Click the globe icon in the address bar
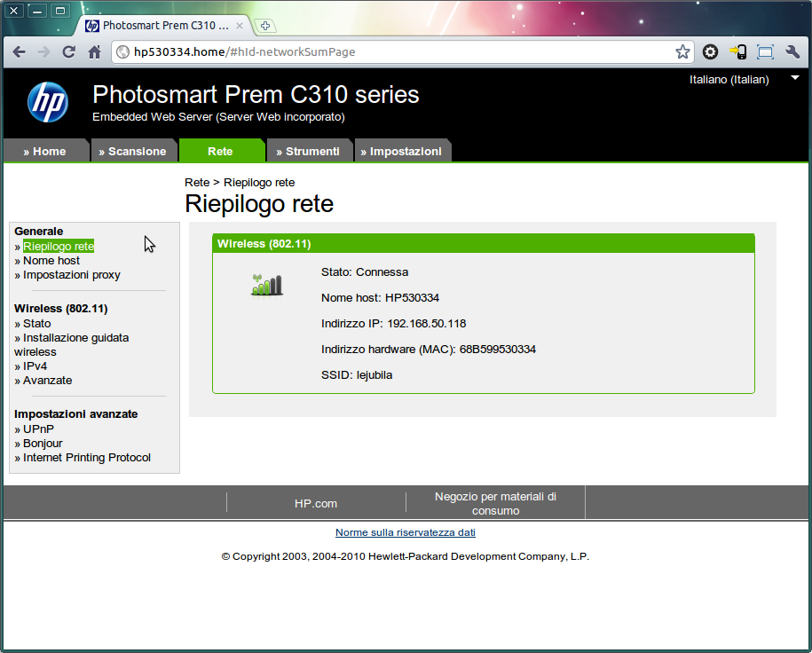Viewport: 812px width, 653px height. point(122,51)
